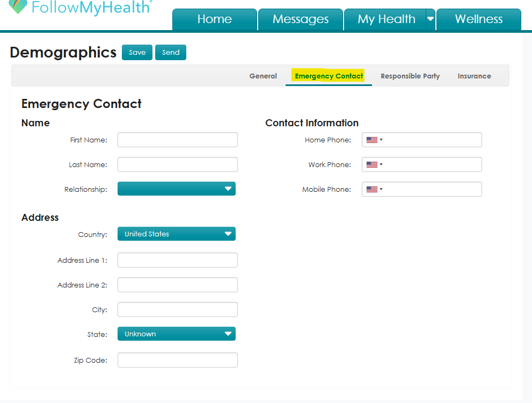Open the Responsible Party tab

tap(410, 76)
